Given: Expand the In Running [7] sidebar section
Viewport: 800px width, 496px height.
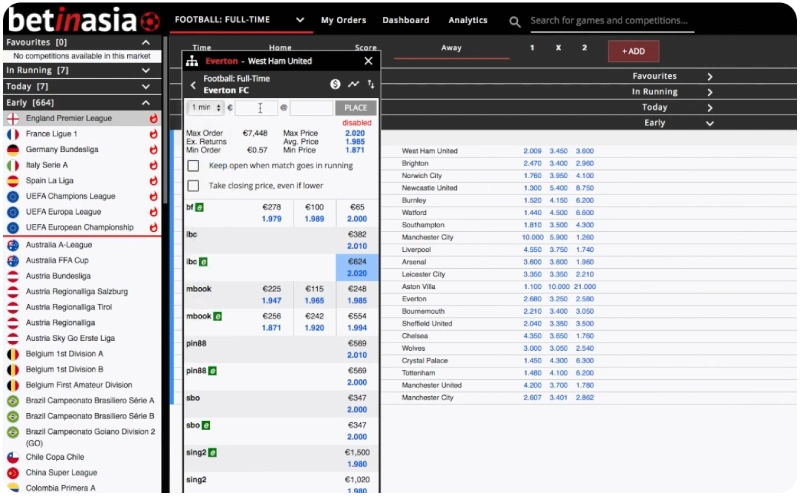Looking at the screenshot, I should [146, 70].
